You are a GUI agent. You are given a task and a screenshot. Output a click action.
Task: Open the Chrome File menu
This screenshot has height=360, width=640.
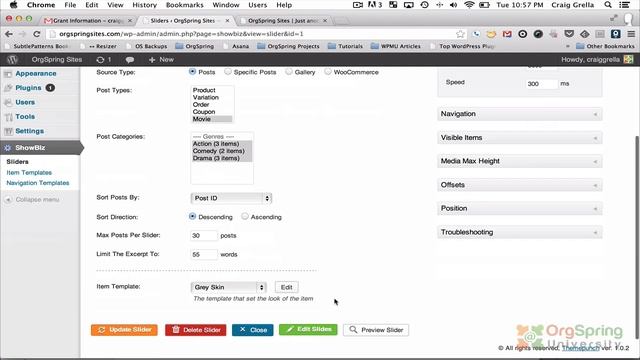[x=70, y=5]
